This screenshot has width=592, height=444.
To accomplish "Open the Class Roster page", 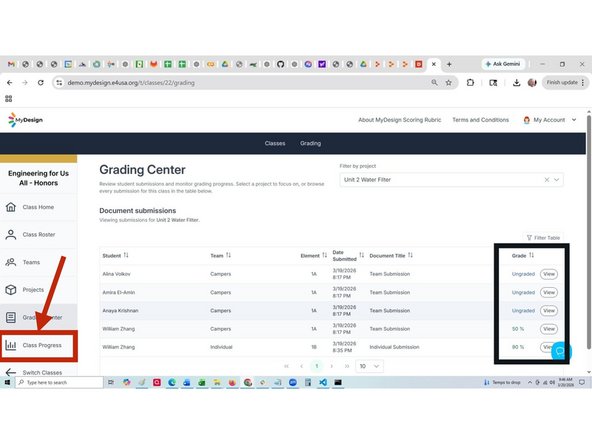I will tap(38, 234).
